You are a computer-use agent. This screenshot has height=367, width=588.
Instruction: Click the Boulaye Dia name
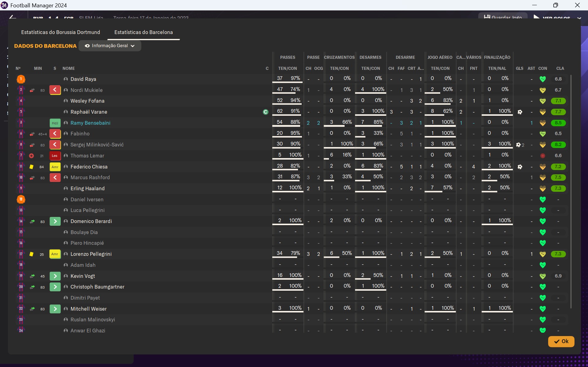tap(84, 232)
